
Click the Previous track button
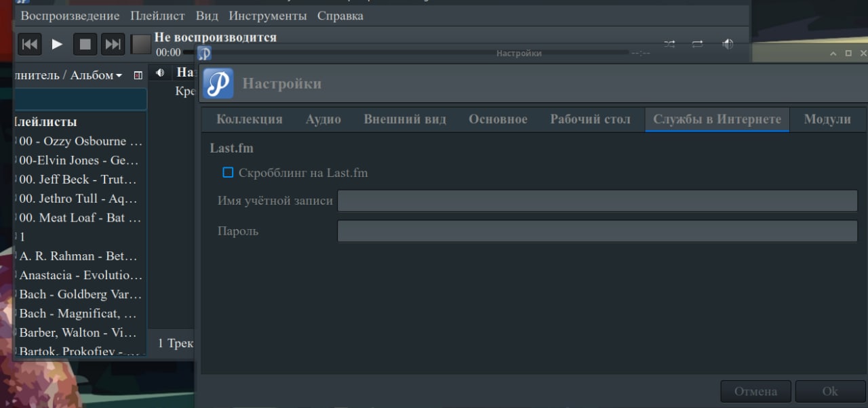pos(30,44)
